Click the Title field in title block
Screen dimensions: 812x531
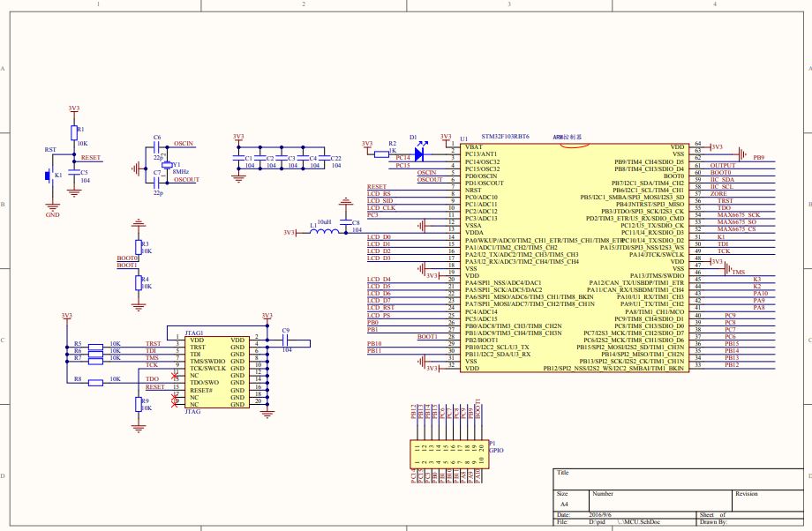679,479
